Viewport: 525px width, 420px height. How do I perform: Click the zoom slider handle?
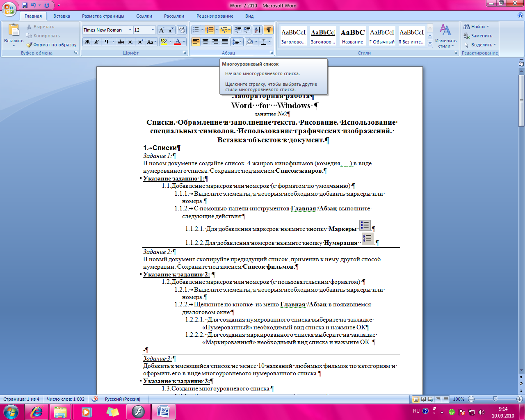[495, 399]
